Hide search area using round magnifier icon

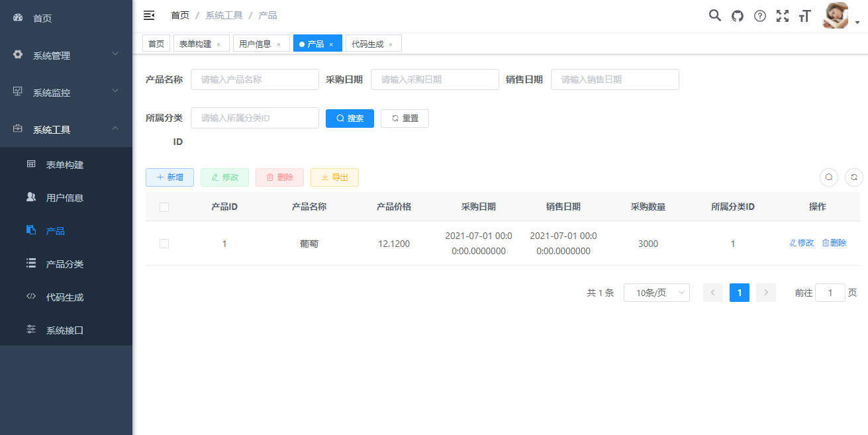click(x=829, y=177)
